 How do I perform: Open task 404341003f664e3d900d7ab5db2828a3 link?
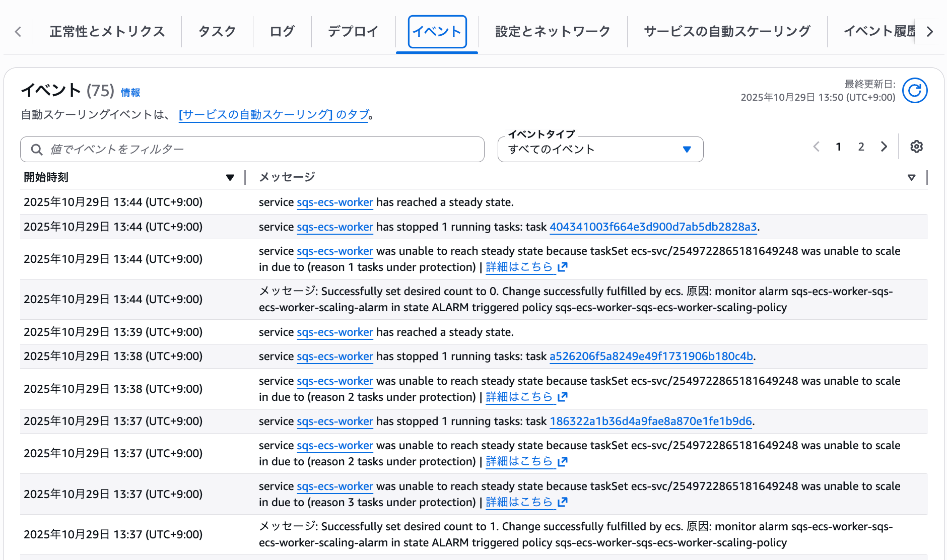point(653,227)
